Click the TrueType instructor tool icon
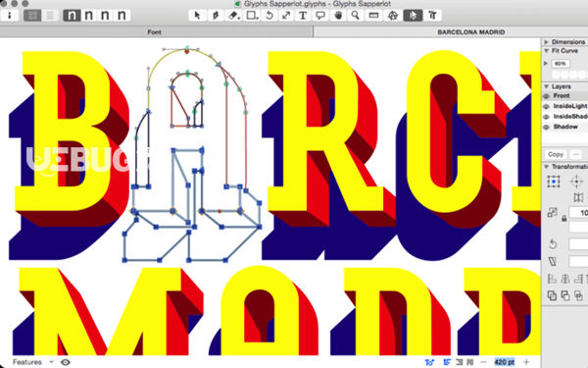This screenshot has height=368, width=588. [x=393, y=16]
